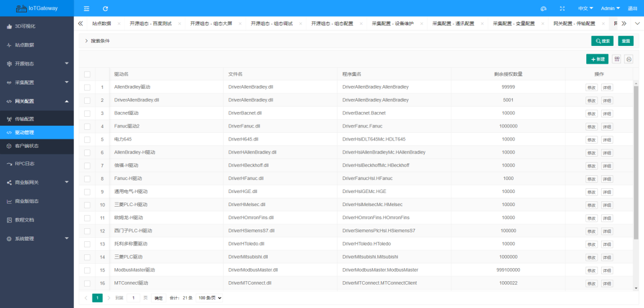This screenshot has width=644, height=308.
Task: Open 传输配置 in the sidebar menu
Action: (24, 119)
